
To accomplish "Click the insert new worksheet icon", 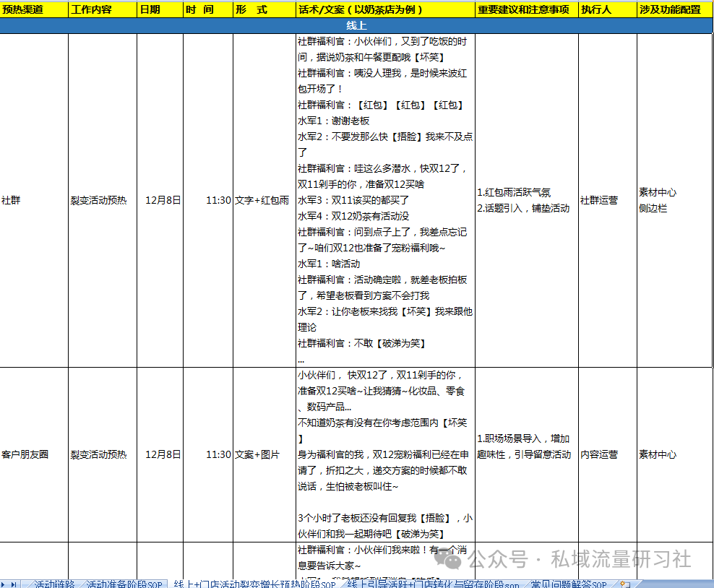I will tap(624, 584).
